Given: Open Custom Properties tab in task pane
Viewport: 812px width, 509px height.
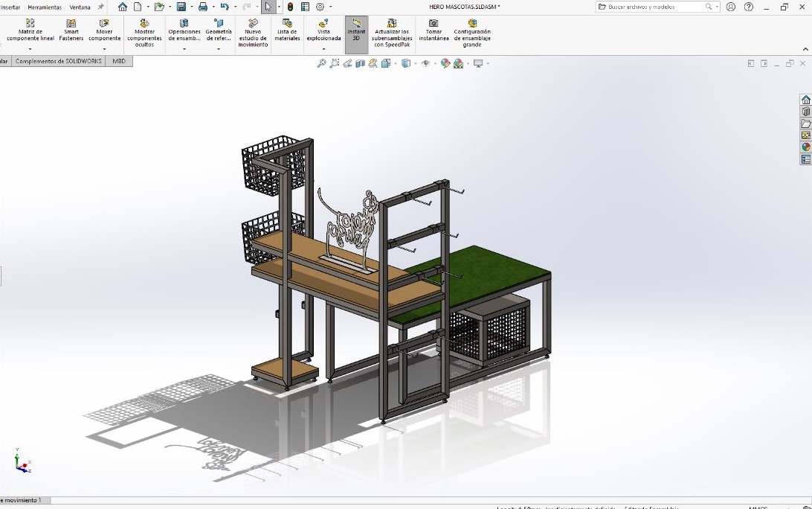Looking at the screenshot, I should 806,159.
